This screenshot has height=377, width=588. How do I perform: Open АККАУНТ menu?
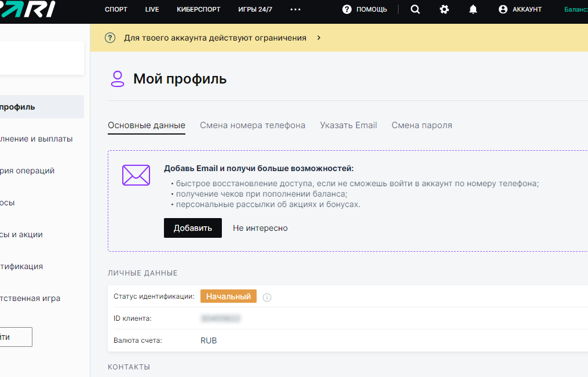coord(527,9)
